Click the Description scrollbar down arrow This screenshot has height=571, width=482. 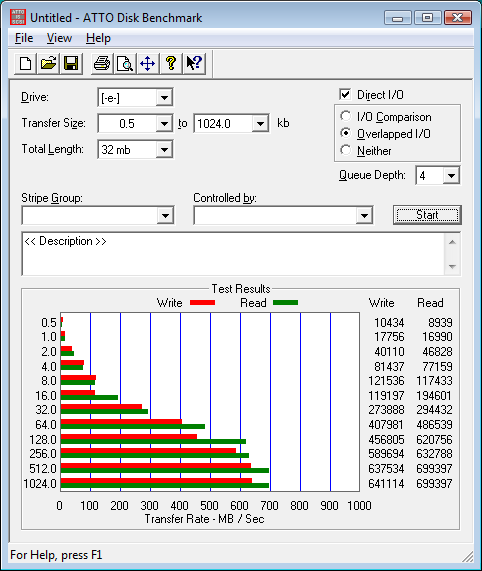pos(452,267)
